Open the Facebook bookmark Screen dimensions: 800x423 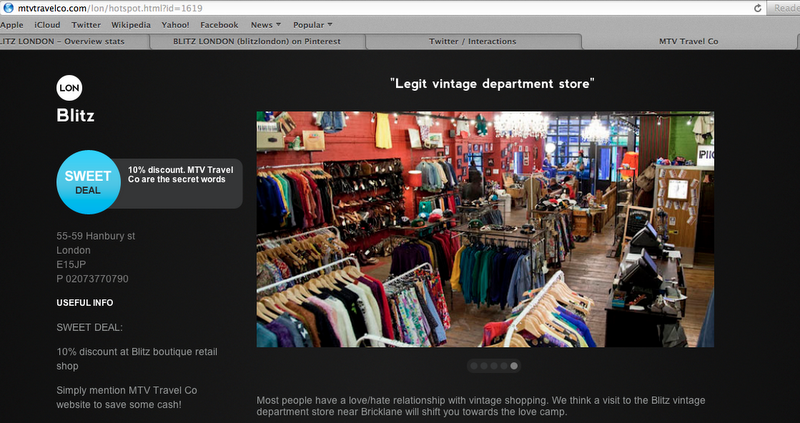tap(219, 24)
